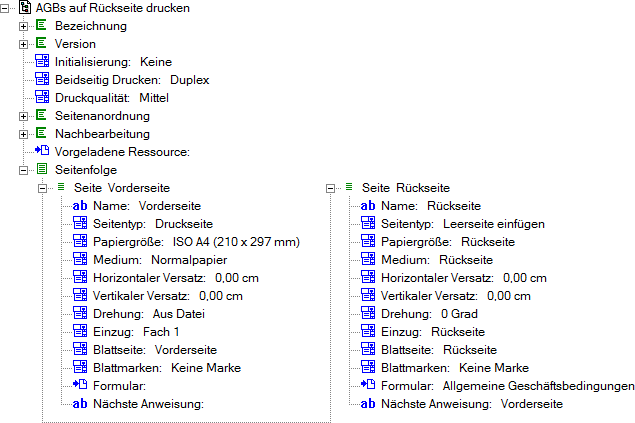Click the green icon next to Bezeichnung

(41, 26)
